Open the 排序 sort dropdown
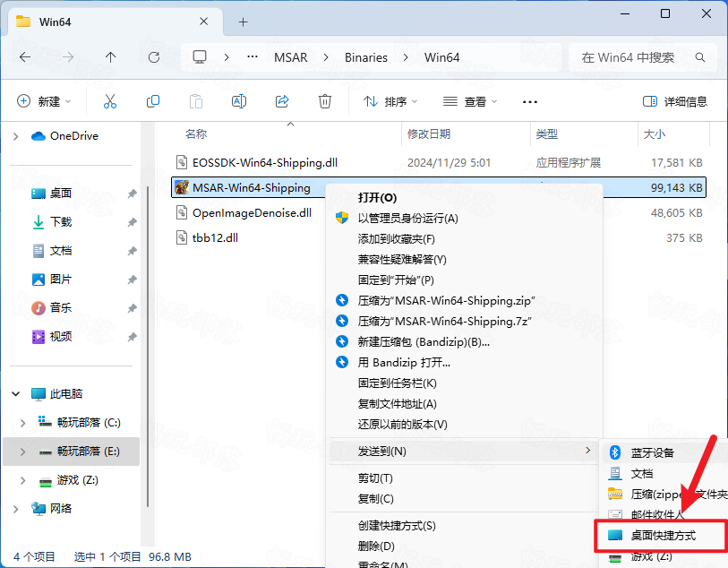 pos(390,101)
